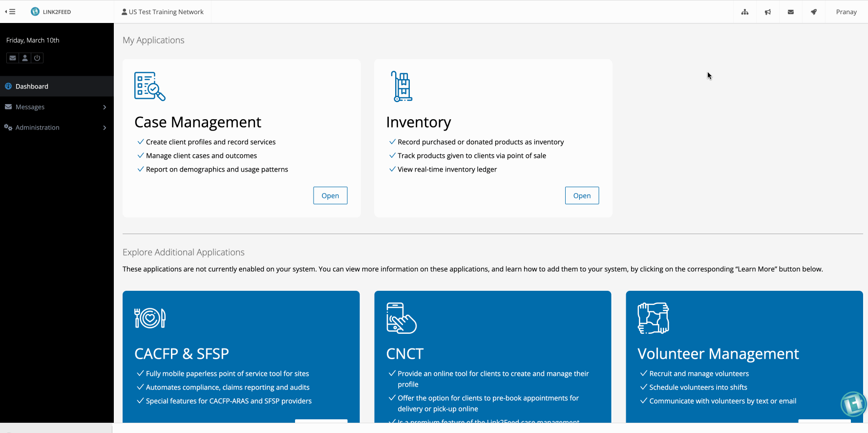Open the envelope messages icon in top bar
The height and width of the screenshot is (433, 868).
(x=790, y=12)
